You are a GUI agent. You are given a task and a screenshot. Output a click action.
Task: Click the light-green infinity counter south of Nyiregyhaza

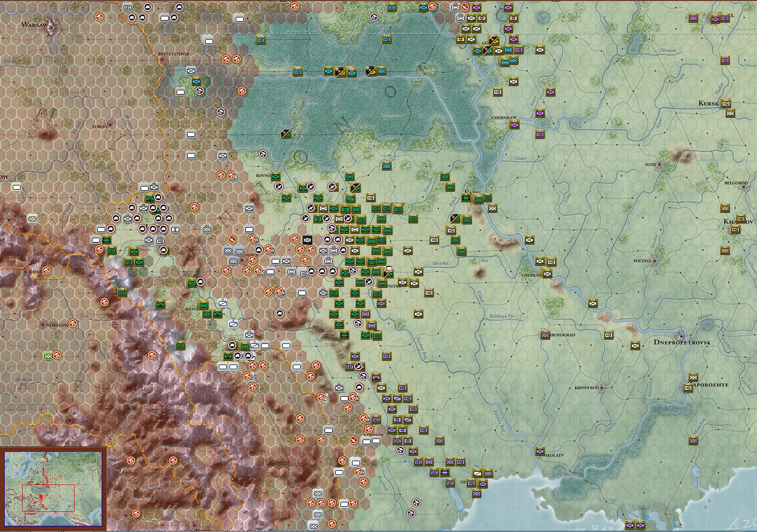pyautogui.click(x=48, y=356)
